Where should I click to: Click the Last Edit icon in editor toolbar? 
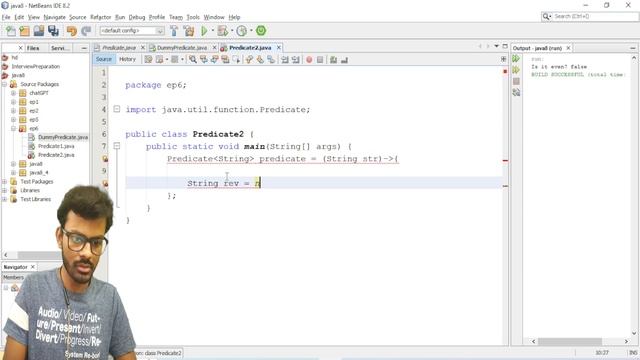[x=148, y=60]
